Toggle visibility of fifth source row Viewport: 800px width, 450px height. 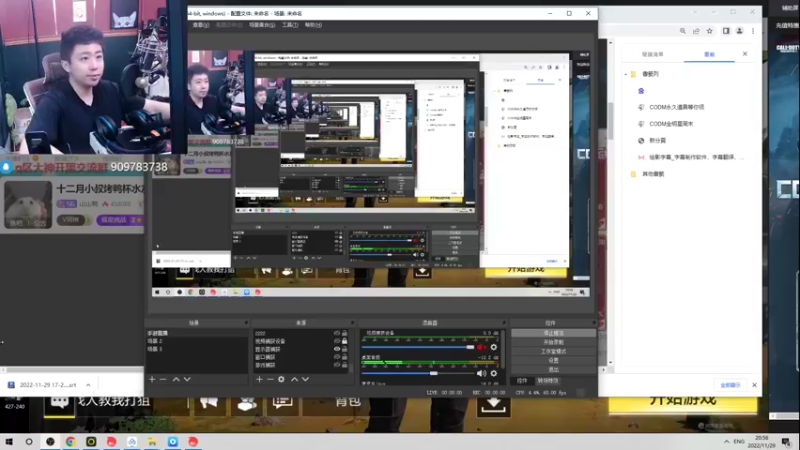(337, 365)
